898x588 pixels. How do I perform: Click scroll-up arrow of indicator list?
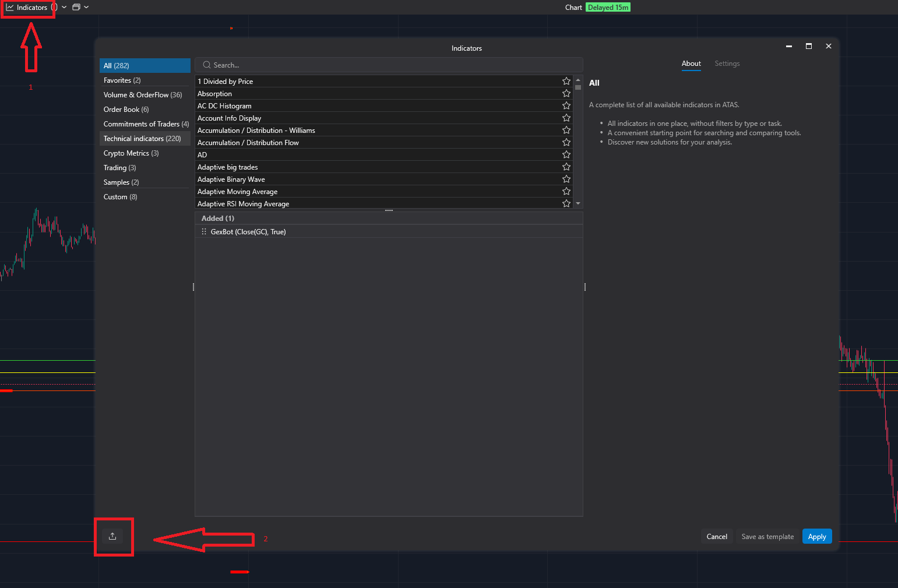click(578, 79)
